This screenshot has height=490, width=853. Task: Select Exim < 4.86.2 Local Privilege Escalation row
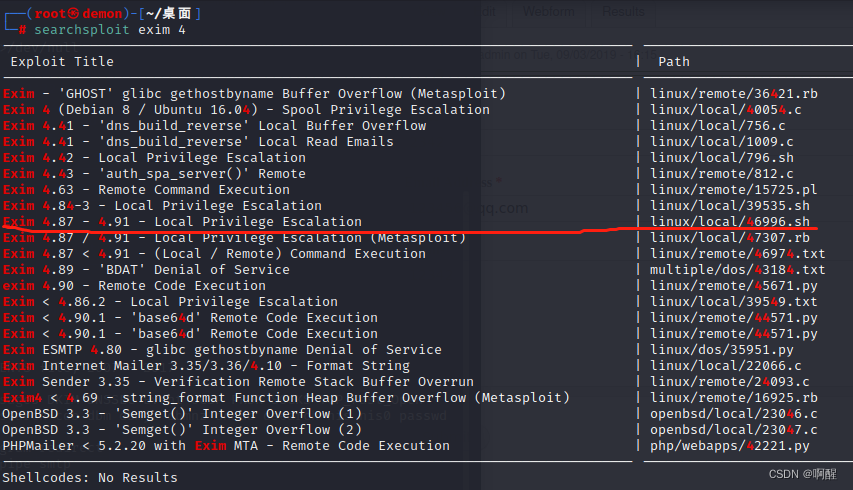coord(170,302)
